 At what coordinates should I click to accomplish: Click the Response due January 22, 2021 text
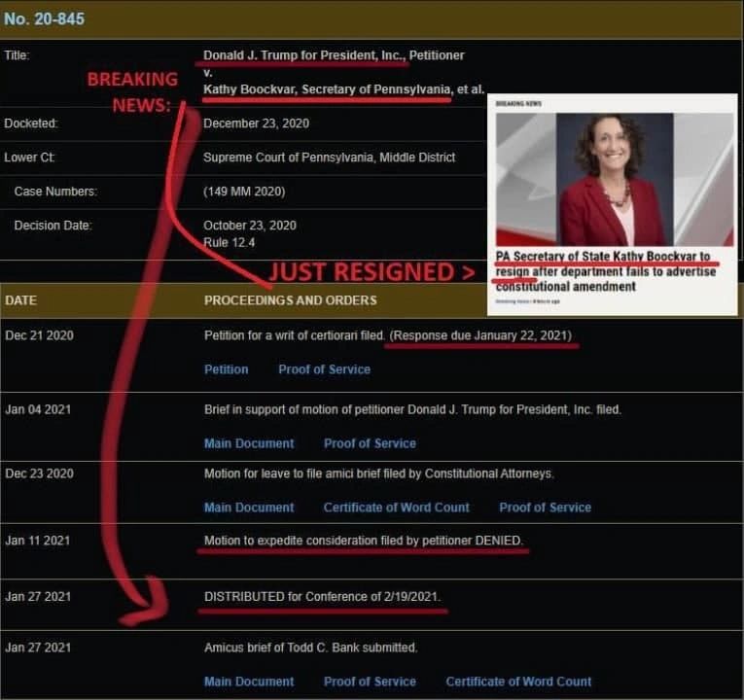[x=480, y=335]
